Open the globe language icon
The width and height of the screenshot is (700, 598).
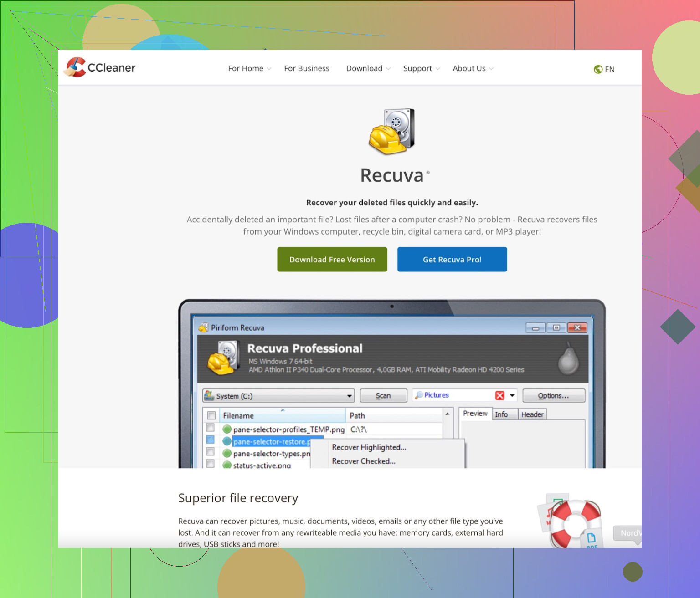[x=598, y=69]
